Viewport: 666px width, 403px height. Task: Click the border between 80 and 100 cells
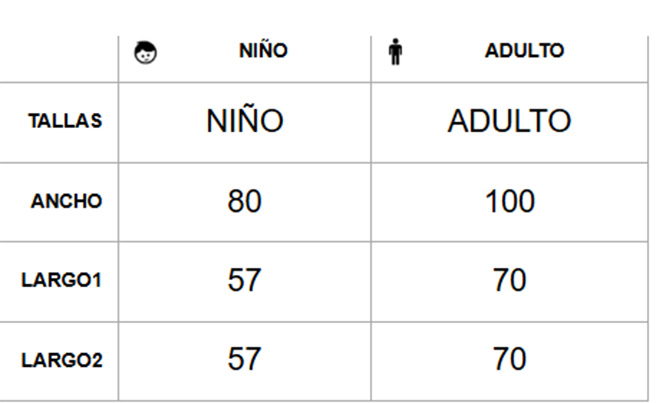371,202
